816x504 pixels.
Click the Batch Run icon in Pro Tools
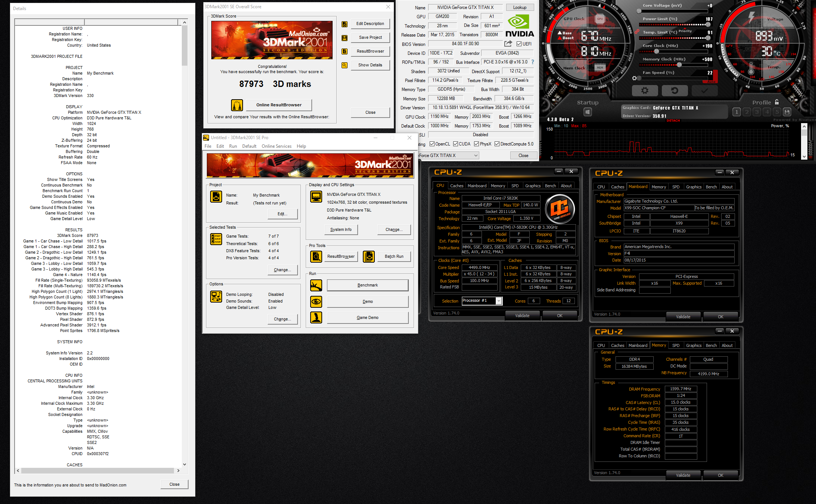point(369,257)
